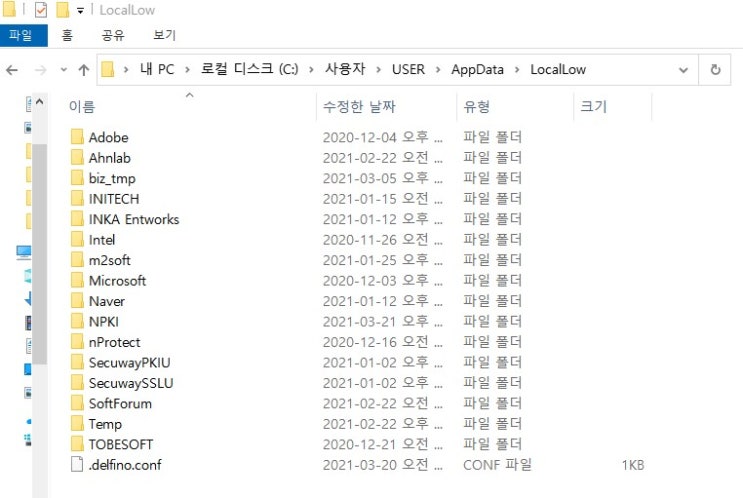
Task: Select the Temp folder icon
Action: pos(77,423)
